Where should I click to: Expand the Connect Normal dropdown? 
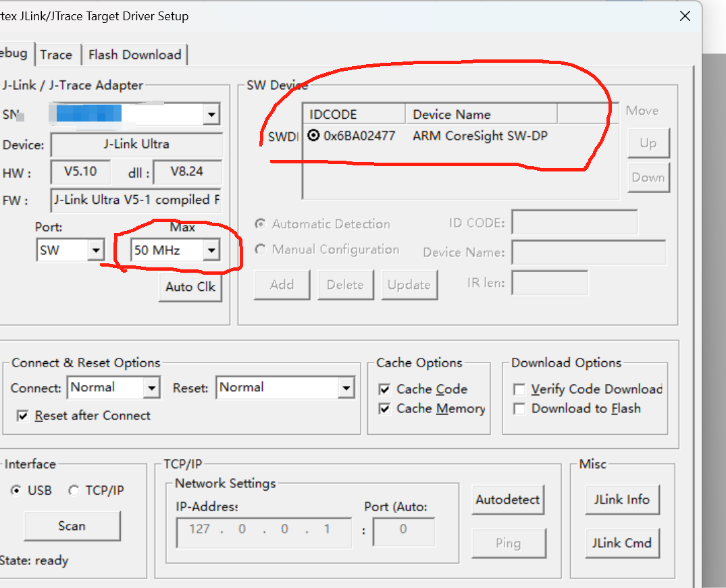coord(151,388)
